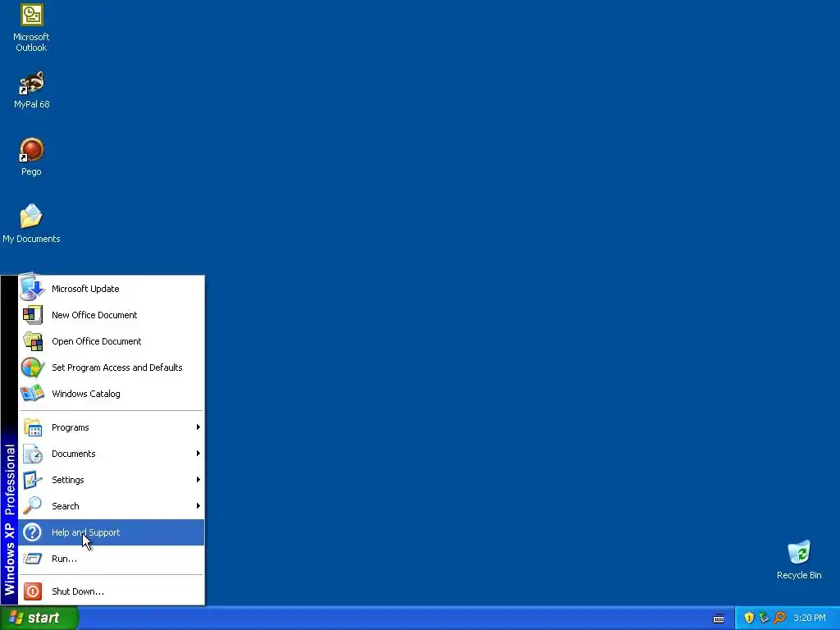Select the Recycle Bin on desktop
Screen dimensions: 840x630
pyautogui.click(x=799, y=559)
